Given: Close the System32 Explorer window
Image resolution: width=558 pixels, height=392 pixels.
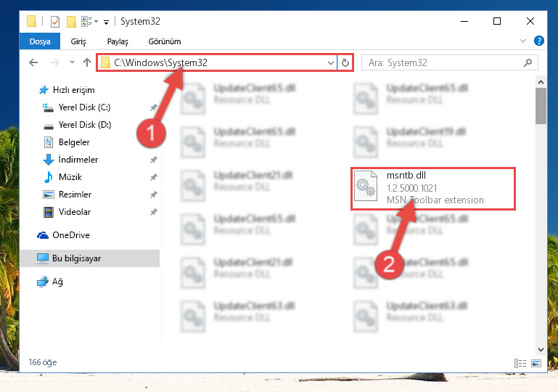Looking at the screenshot, I should point(530,21).
